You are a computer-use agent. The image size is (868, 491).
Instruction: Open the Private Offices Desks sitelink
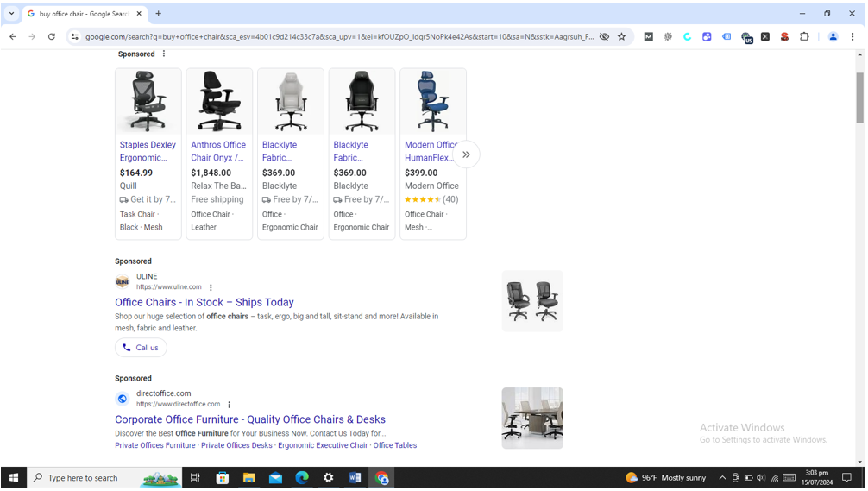point(236,445)
